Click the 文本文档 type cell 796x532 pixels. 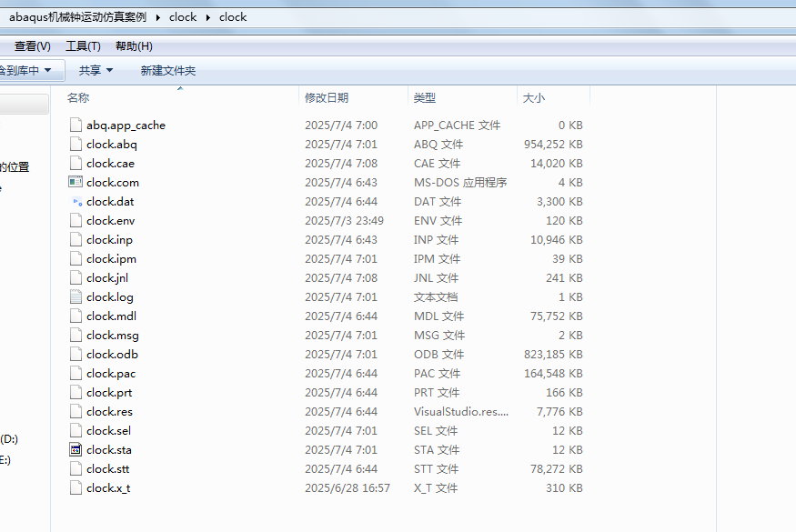coord(436,297)
